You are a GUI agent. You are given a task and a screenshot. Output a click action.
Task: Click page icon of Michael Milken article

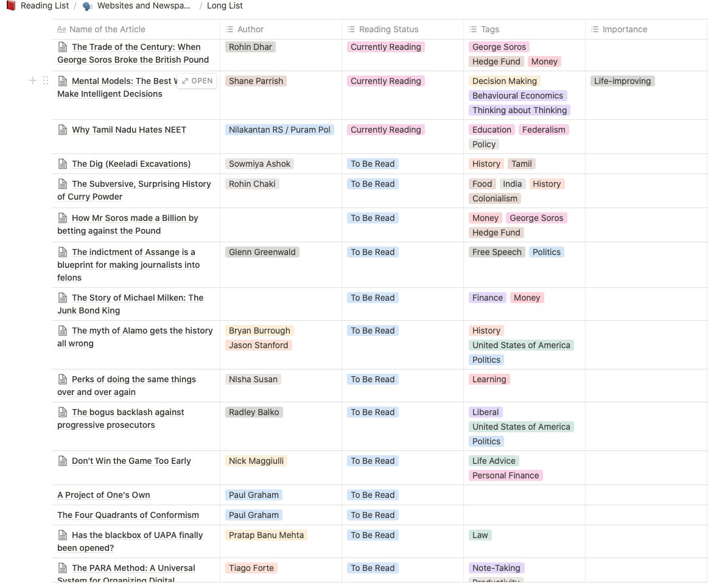point(63,298)
